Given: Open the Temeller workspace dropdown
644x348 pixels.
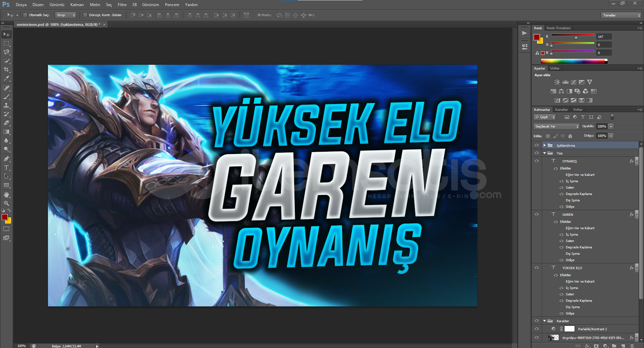Looking at the screenshot, I should (x=621, y=15).
